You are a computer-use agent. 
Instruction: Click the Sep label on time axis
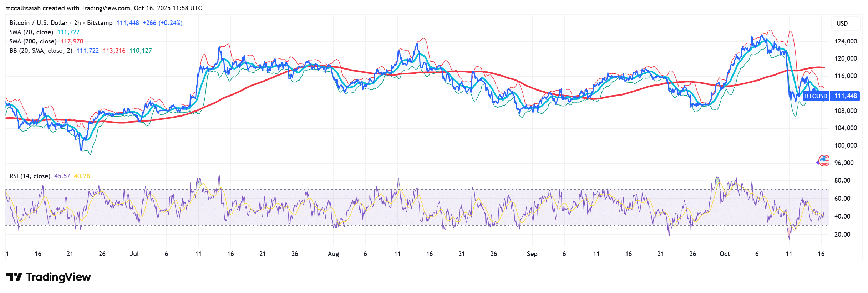coord(532,254)
